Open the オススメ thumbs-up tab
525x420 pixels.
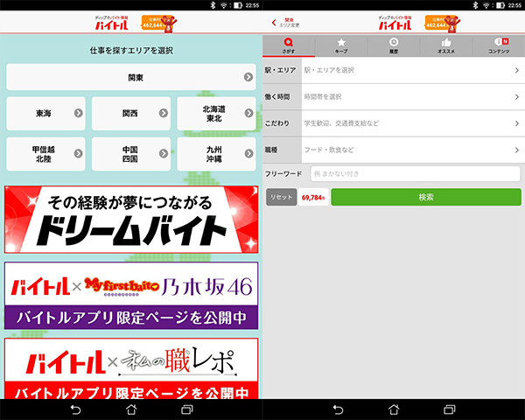pyautogui.click(x=446, y=45)
